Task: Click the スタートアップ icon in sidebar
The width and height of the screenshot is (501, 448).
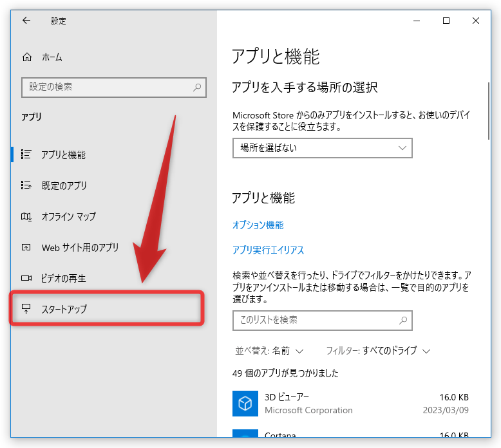Action: (x=26, y=309)
